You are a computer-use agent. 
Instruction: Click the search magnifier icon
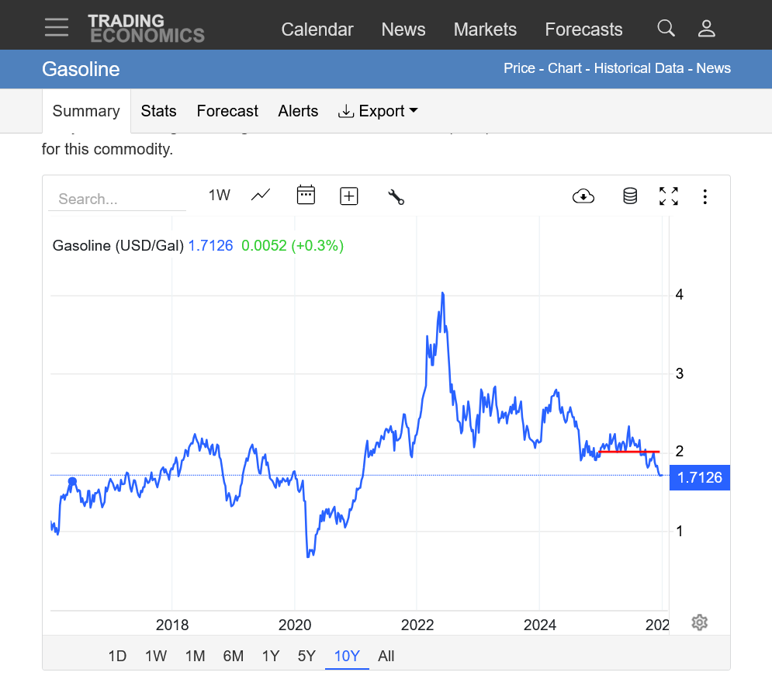point(666,29)
